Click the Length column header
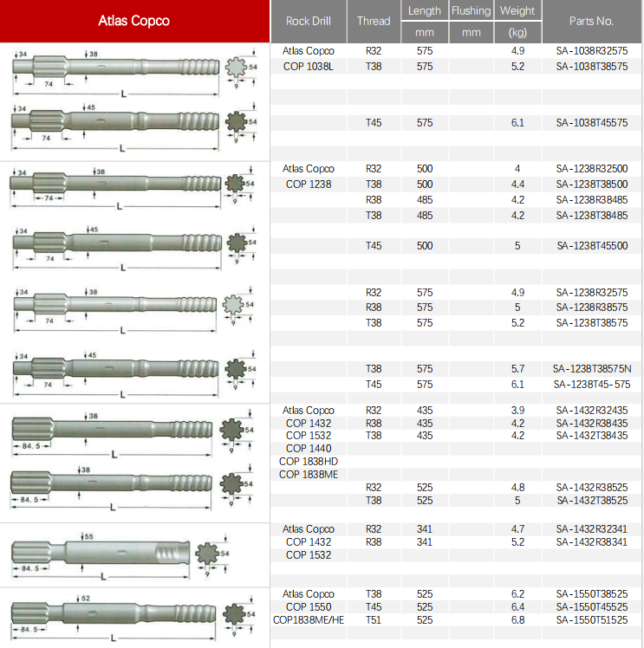 [425, 10]
